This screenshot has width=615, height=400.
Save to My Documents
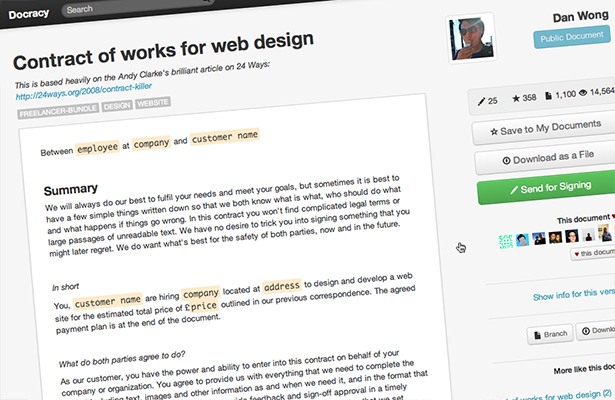[x=545, y=128]
